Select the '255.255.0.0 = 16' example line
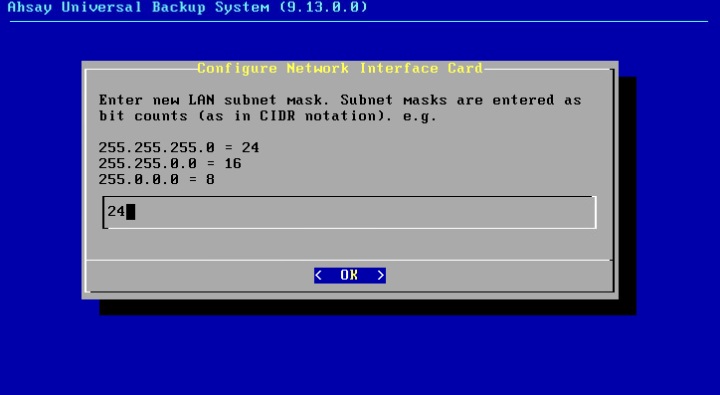The height and width of the screenshot is (395, 720). (x=170, y=164)
